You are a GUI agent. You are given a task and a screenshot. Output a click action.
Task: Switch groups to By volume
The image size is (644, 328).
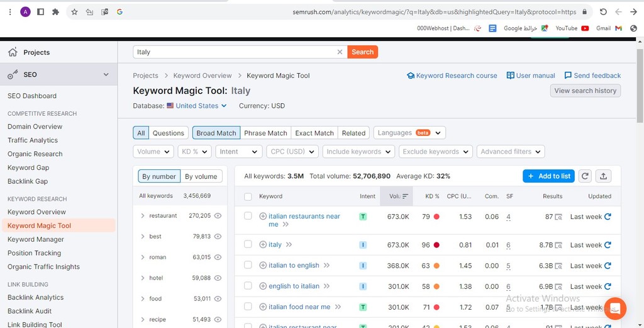click(201, 176)
